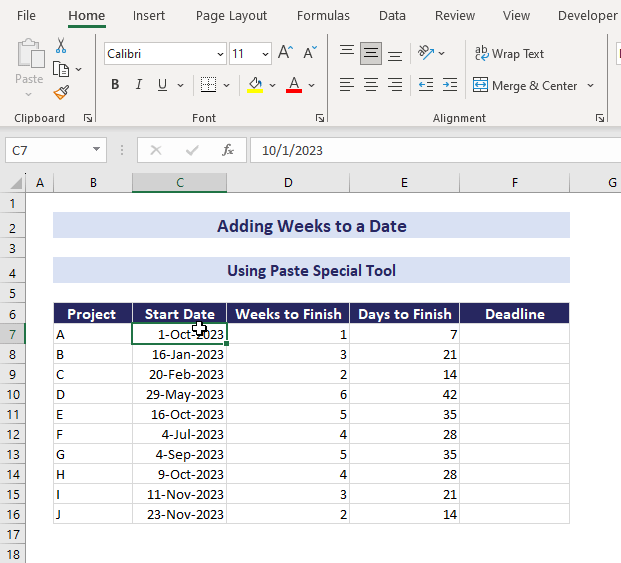Select the Format Painter brush
Viewport: 621px width, 563px height.
click(x=61, y=92)
